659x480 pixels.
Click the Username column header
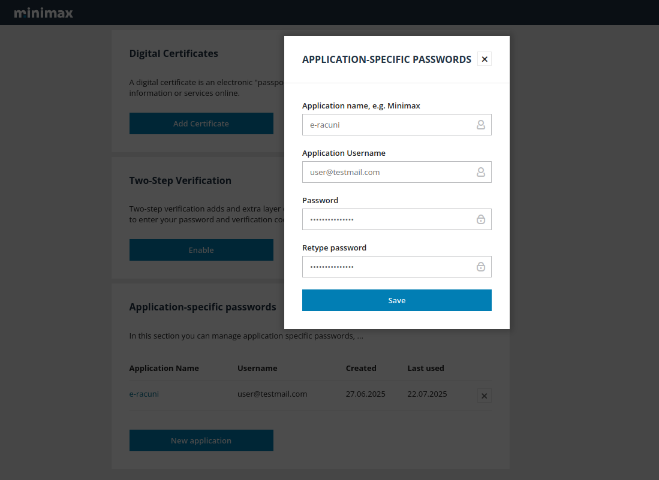tap(257, 368)
